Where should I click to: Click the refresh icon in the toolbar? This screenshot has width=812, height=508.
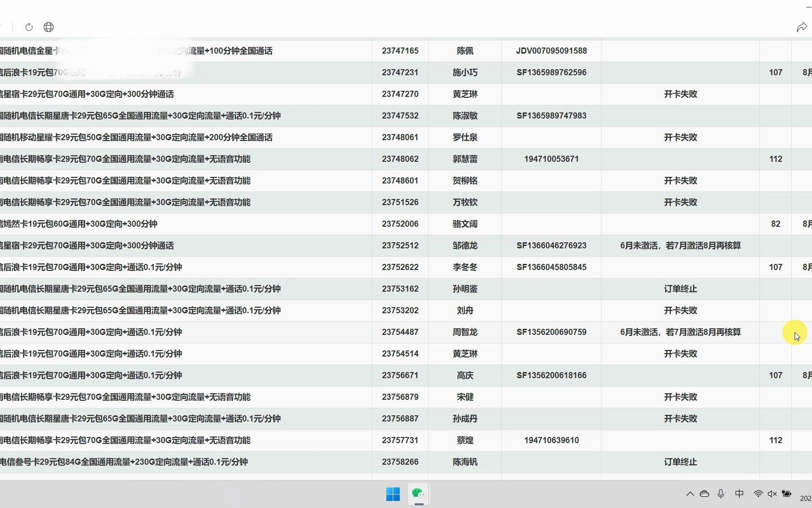pos(29,27)
